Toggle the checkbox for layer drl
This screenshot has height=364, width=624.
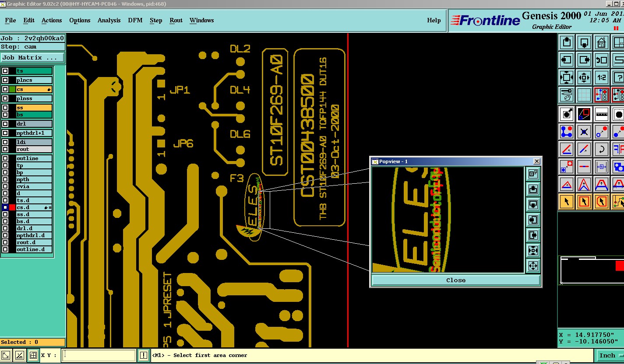click(x=5, y=124)
